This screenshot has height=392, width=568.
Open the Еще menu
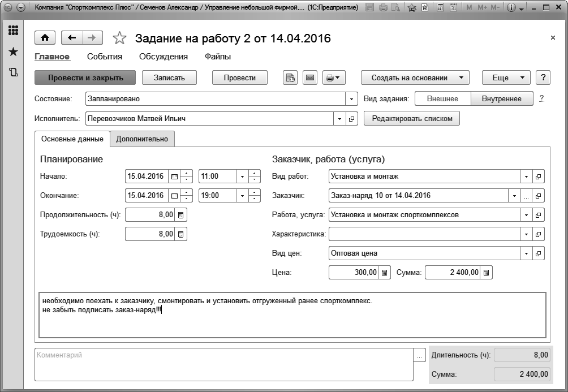pyautogui.click(x=506, y=77)
